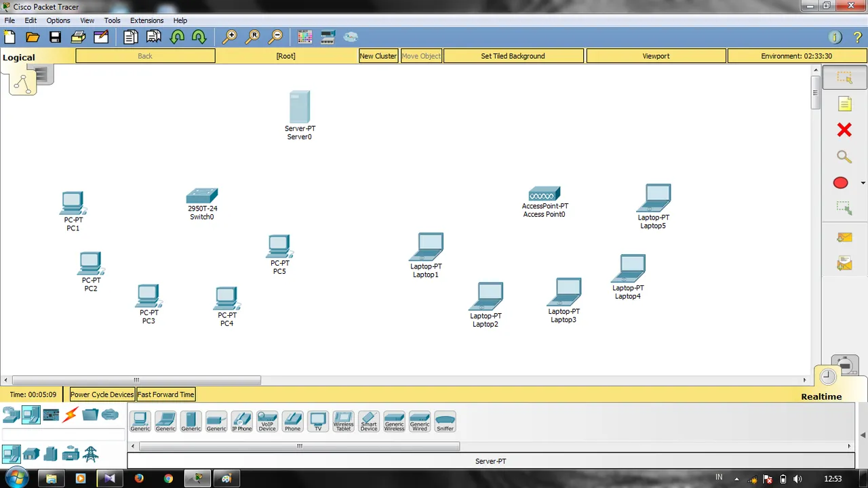Click the Paste toolbar icon
The image size is (868, 488).
(154, 37)
